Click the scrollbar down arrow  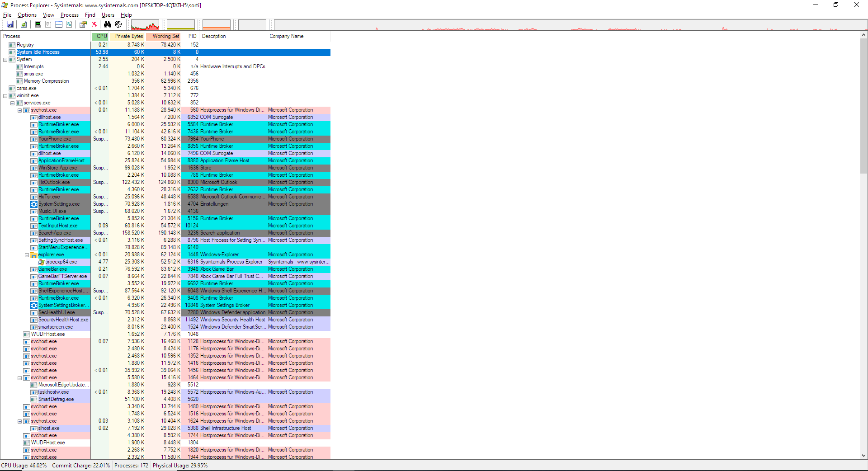point(863,456)
